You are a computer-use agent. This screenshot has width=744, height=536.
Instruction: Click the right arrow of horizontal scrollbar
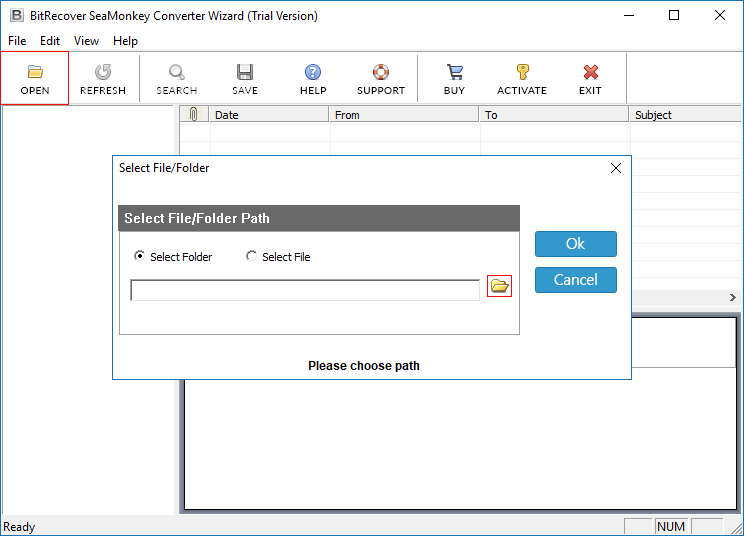click(x=733, y=297)
